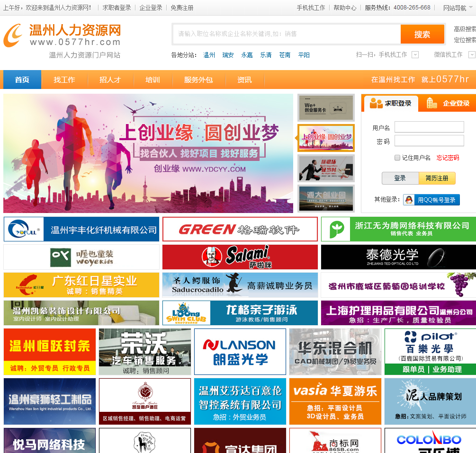This screenshot has height=453, width=476.
Task: Open 手机找工作 link
Action: [x=311, y=8]
